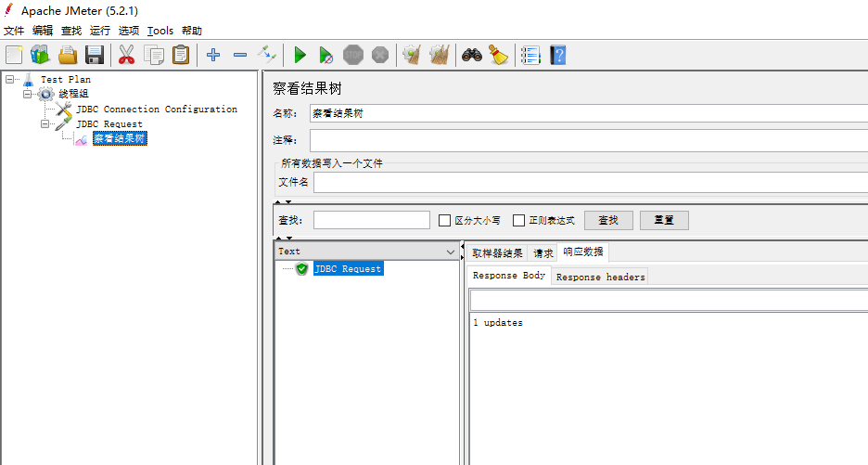
Task: Click Start no pauses icon
Action: [x=325, y=56]
